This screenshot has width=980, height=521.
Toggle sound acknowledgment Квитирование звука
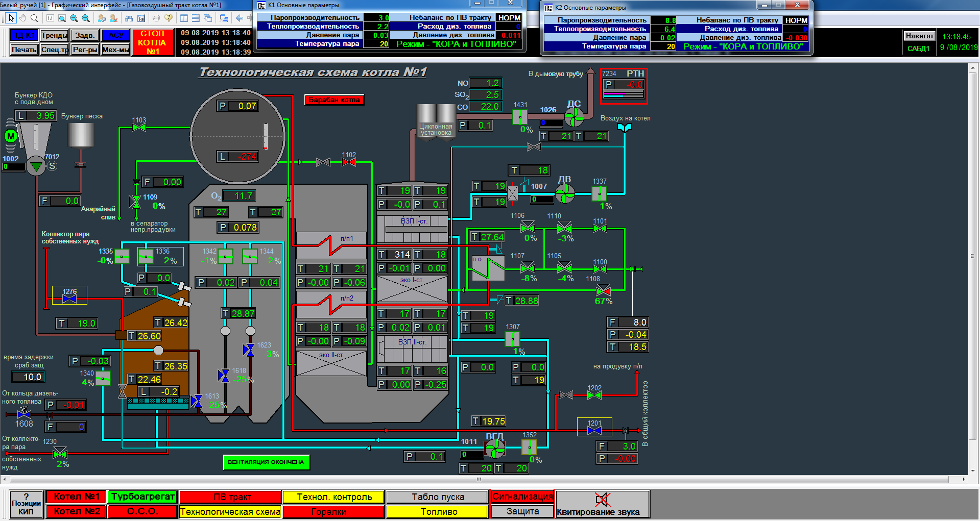coord(602,505)
